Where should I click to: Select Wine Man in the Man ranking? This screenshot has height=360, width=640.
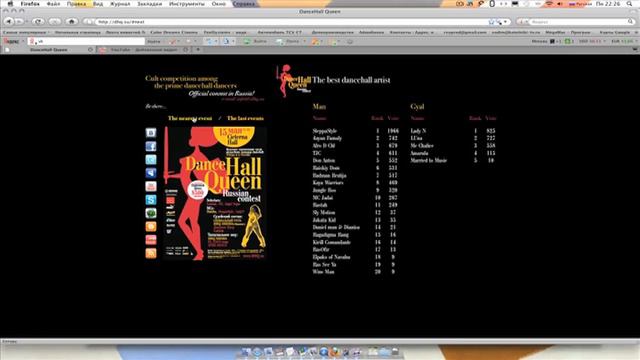[324, 271]
